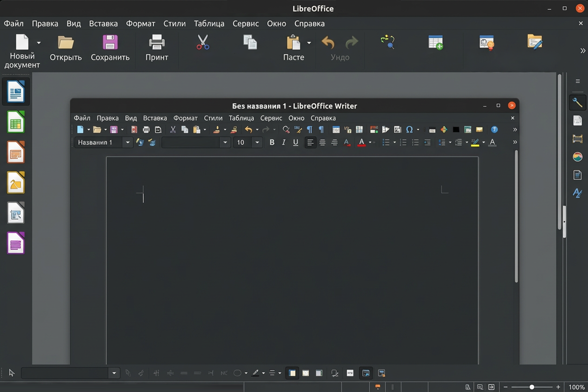This screenshot has width=588, height=392.
Task: Click the undo arrow above Ундо
Action: coord(328,43)
